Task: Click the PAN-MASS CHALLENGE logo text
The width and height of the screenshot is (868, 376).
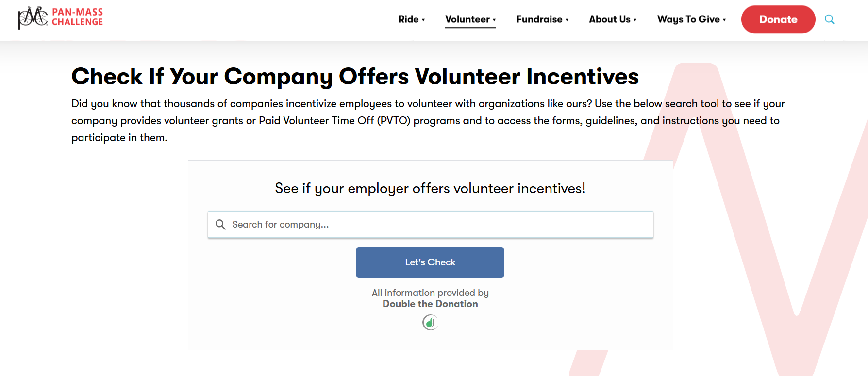Action: coord(77,17)
